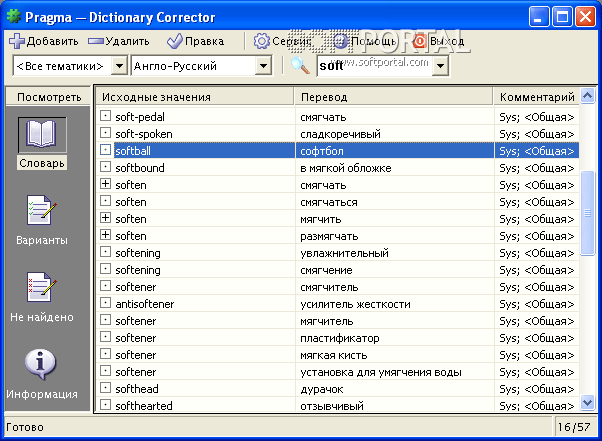Screen dimensions: 602x441
Task: Click the Добавить toolbar label
Action: pyautogui.click(x=53, y=41)
